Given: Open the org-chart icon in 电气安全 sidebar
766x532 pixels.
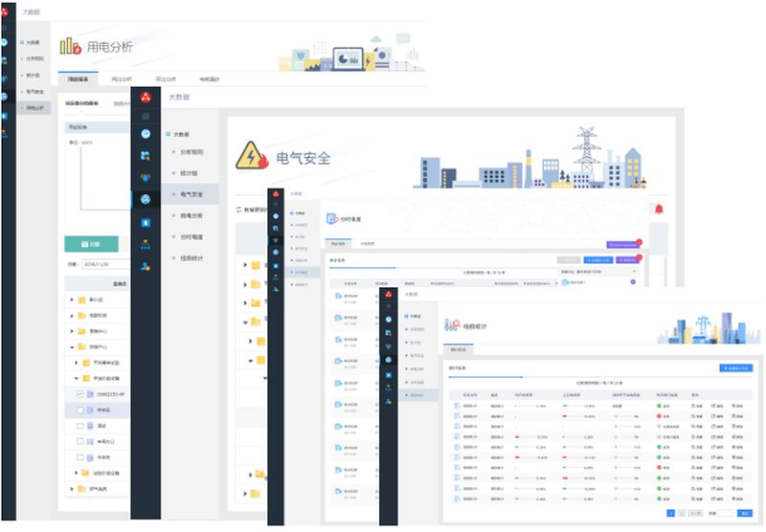Looking at the screenshot, I should [146, 244].
